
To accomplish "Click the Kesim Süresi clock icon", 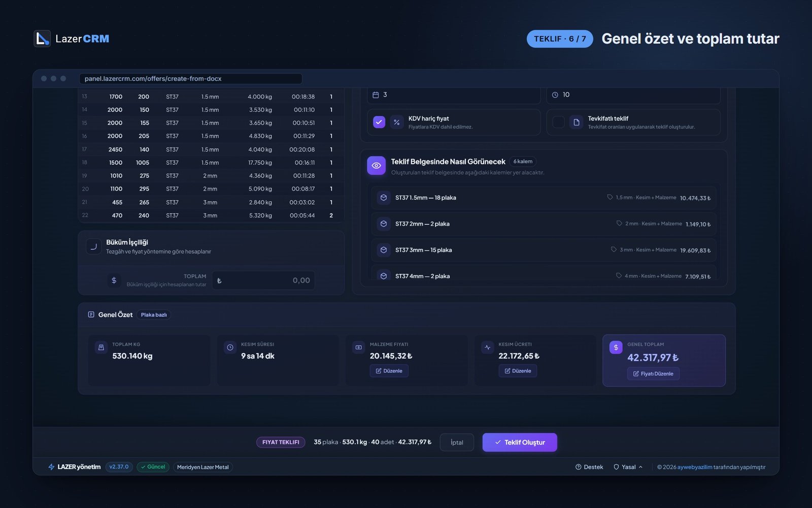I will 230,347.
